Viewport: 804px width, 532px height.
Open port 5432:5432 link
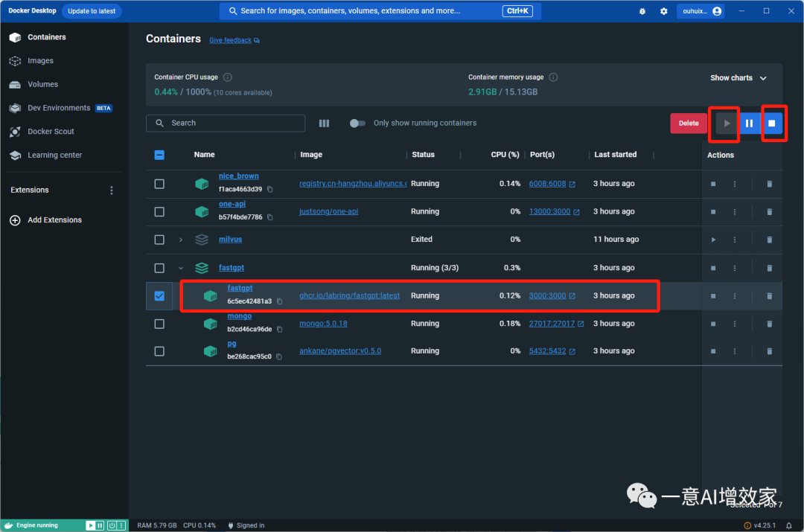[x=547, y=351]
